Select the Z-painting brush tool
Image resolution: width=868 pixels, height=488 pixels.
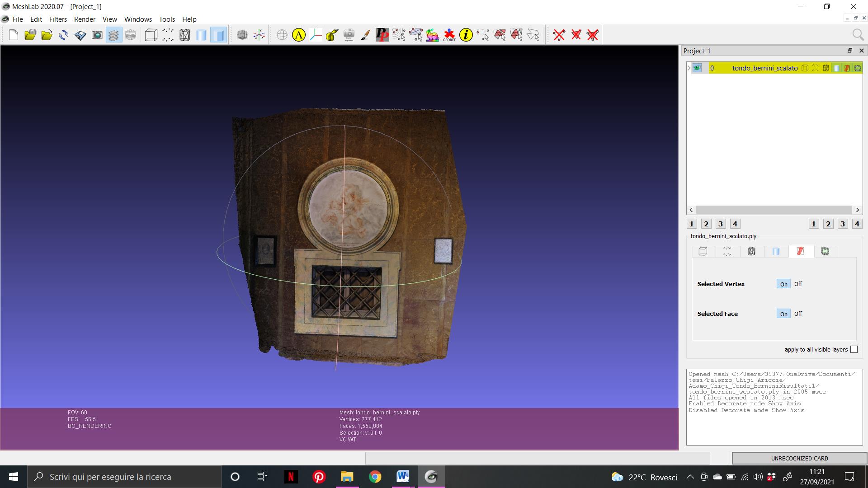click(x=366, y=35)
